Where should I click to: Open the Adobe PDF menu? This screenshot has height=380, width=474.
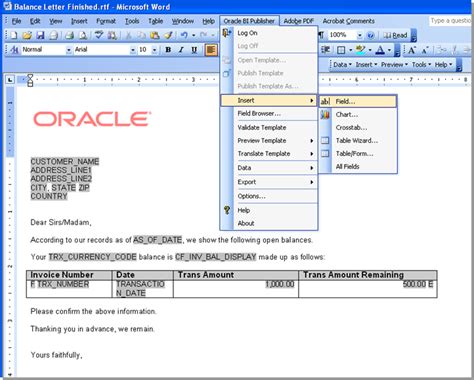point(299,21)
